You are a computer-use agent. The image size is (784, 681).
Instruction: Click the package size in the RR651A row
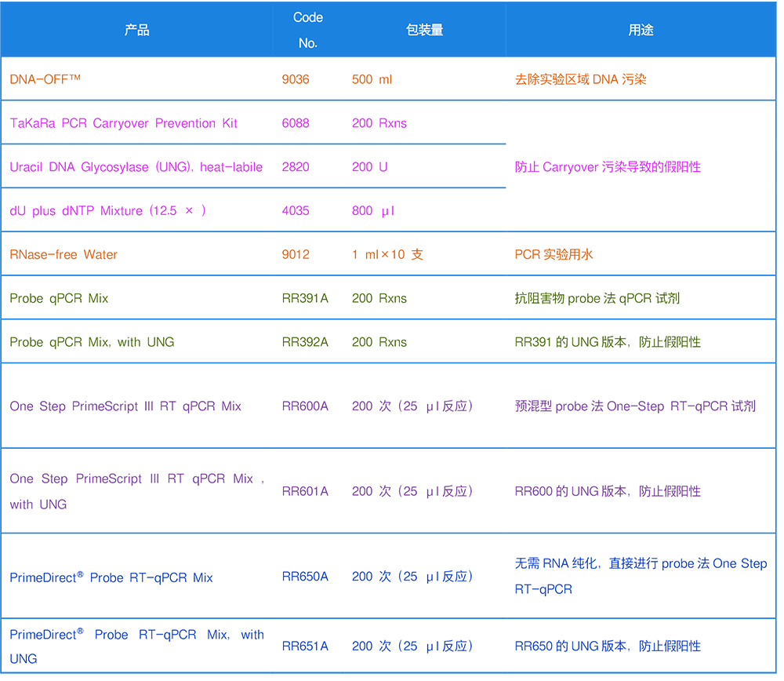click(x=412, y=646)
